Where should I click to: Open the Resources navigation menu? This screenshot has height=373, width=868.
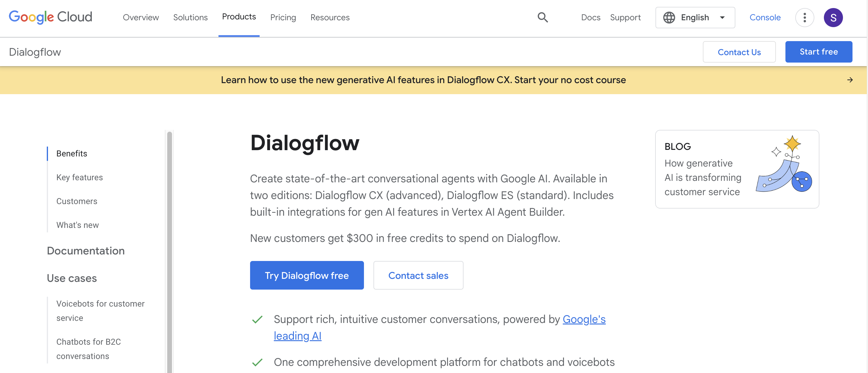330,17
